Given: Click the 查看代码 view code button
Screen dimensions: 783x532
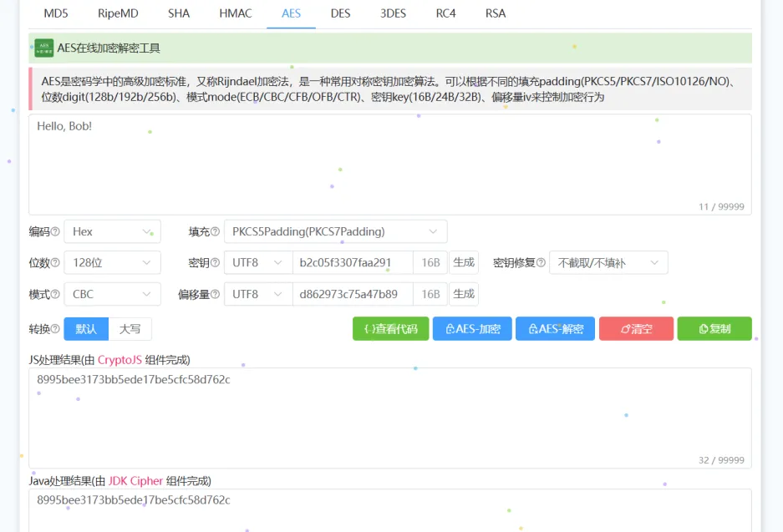Looking at the screenshot, I should point(390,329).
